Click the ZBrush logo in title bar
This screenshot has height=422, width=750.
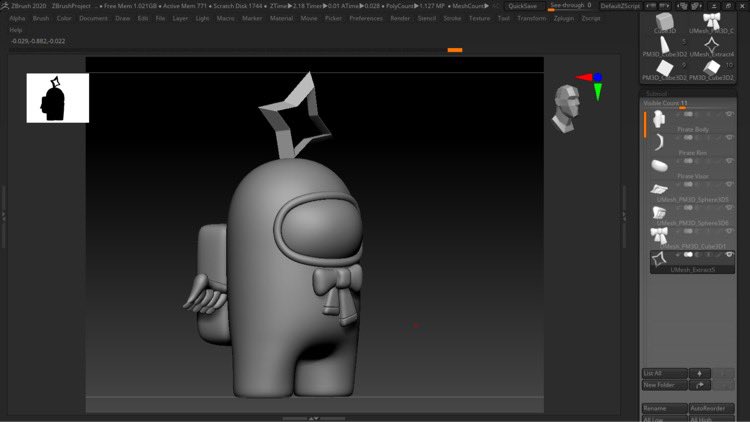(5, 6)
